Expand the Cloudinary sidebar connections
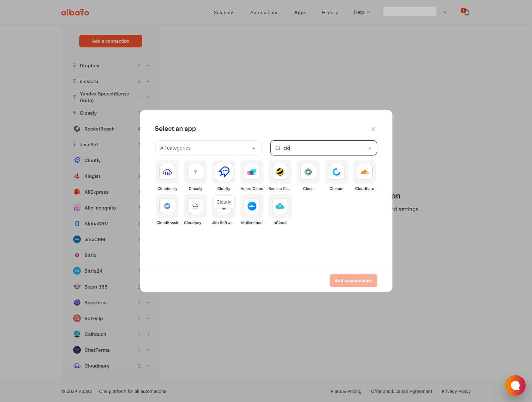Screen dimensions: 532x402 click(148, 366)
